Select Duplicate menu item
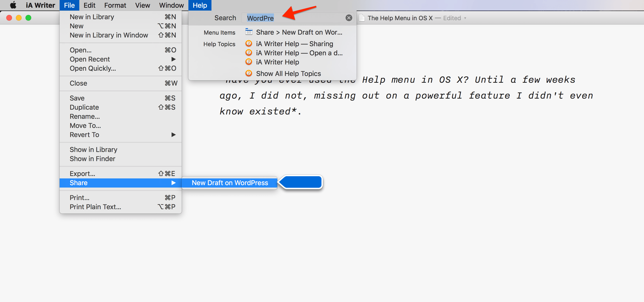Image resolution: width=644 pixels, height=302 pixels. tap(120, 107)
